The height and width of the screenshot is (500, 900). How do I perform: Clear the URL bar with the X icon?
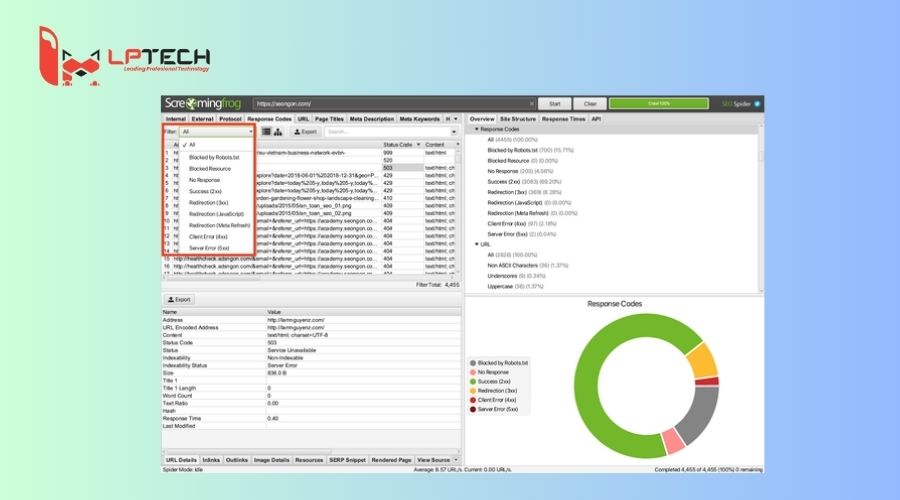(532, 104)
